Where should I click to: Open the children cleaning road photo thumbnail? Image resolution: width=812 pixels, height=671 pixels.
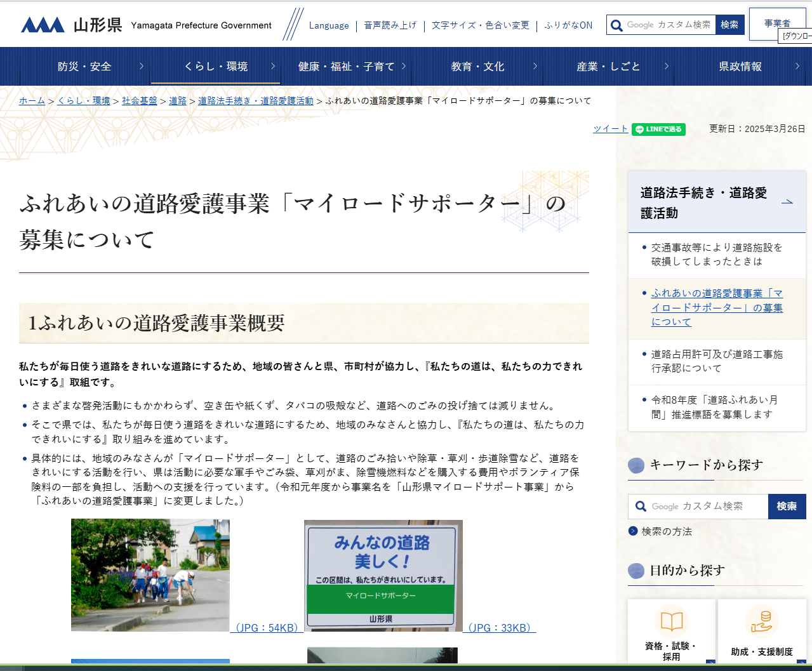point(150,575)
